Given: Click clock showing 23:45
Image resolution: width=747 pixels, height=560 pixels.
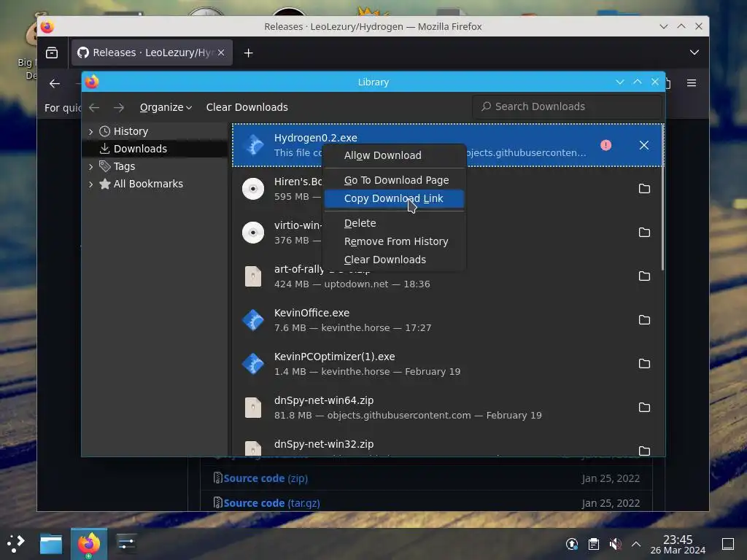Looking at the screenshot, I should [678, 544].
